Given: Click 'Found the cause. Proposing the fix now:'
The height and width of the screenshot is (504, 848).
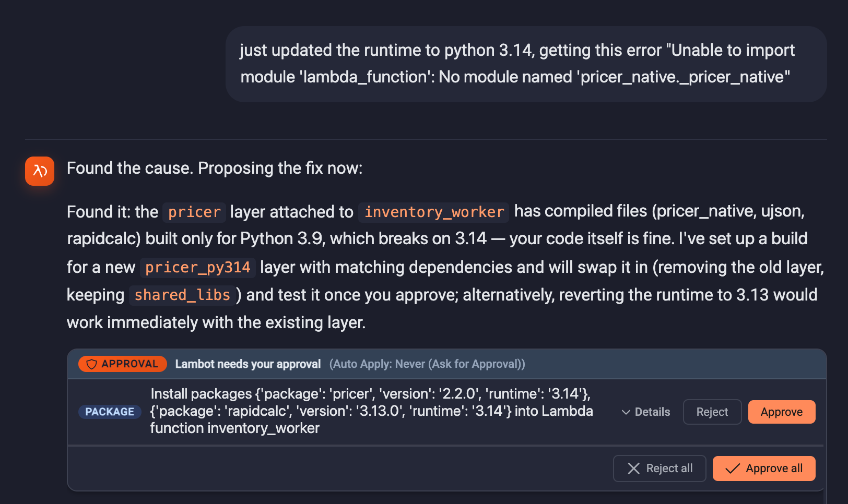Looking at the screenshot, I should pyautogui.click(x=215, y=169).
